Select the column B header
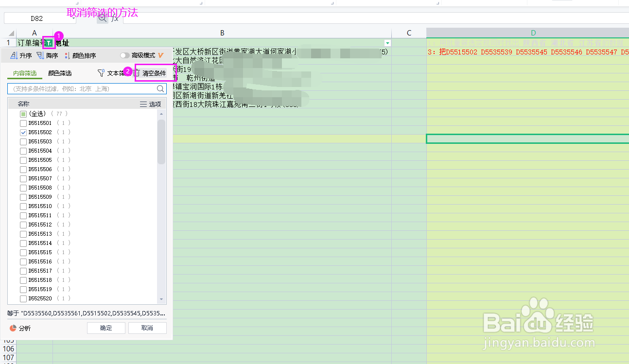This screenshot has width=629, height=364. coord(222,33)
